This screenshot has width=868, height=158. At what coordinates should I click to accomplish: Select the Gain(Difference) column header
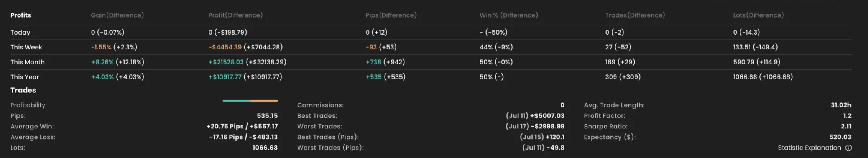pyautogui.click(x=117, y=15)
